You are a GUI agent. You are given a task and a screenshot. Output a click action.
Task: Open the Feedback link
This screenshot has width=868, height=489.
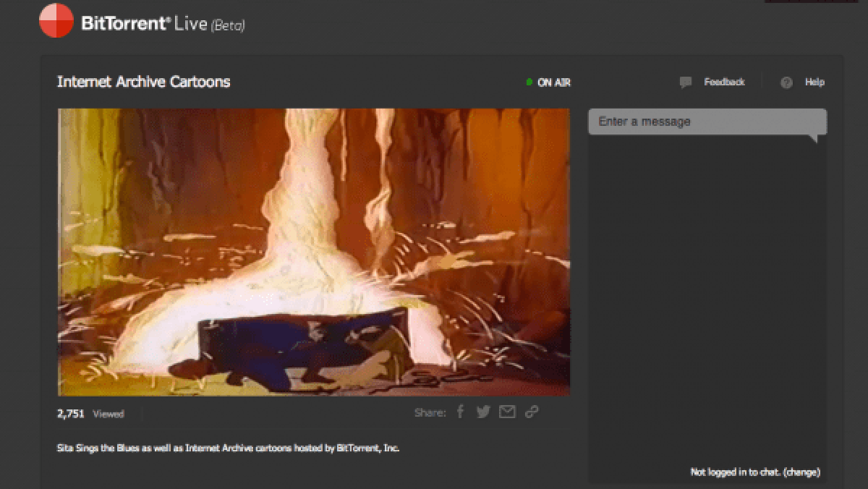pyautogui.click(x=724, y=82)
